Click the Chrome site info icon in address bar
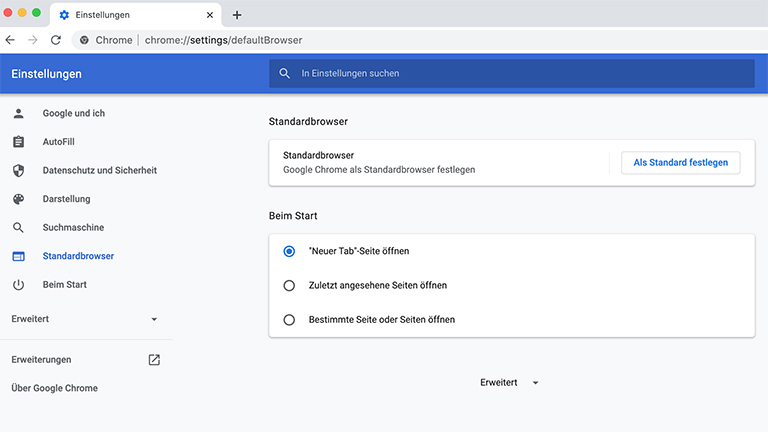The image size is (768, 432). pos(84,40)
